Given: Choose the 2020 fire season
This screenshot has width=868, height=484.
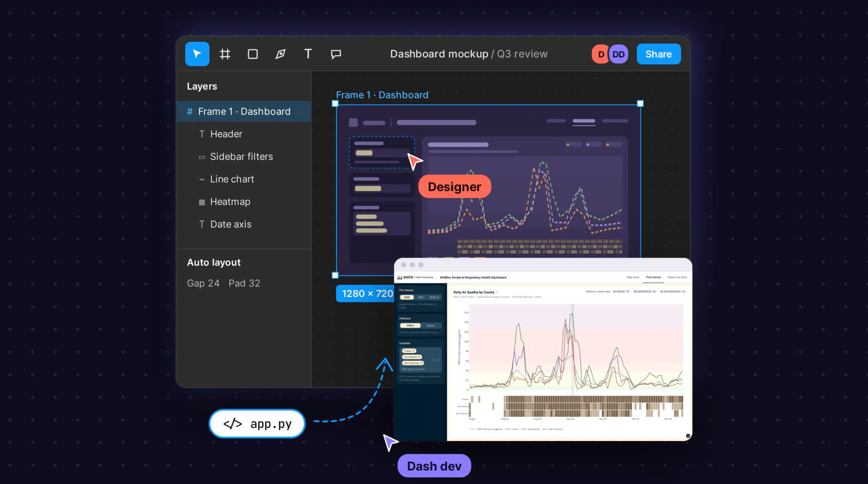Looking at the screenshot, I should pyautogui.click(x=407, y=297).
